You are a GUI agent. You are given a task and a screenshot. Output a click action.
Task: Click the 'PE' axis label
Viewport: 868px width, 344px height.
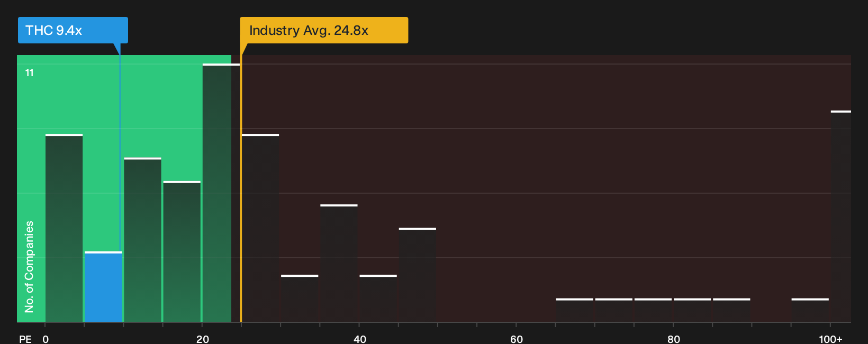click(x=25, y=339)
